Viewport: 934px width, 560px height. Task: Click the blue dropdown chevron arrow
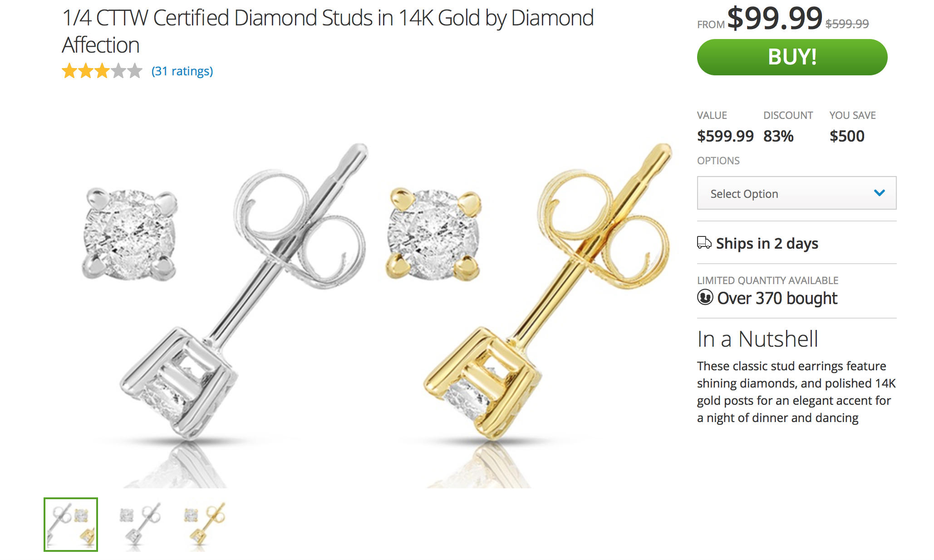point(879,193)
